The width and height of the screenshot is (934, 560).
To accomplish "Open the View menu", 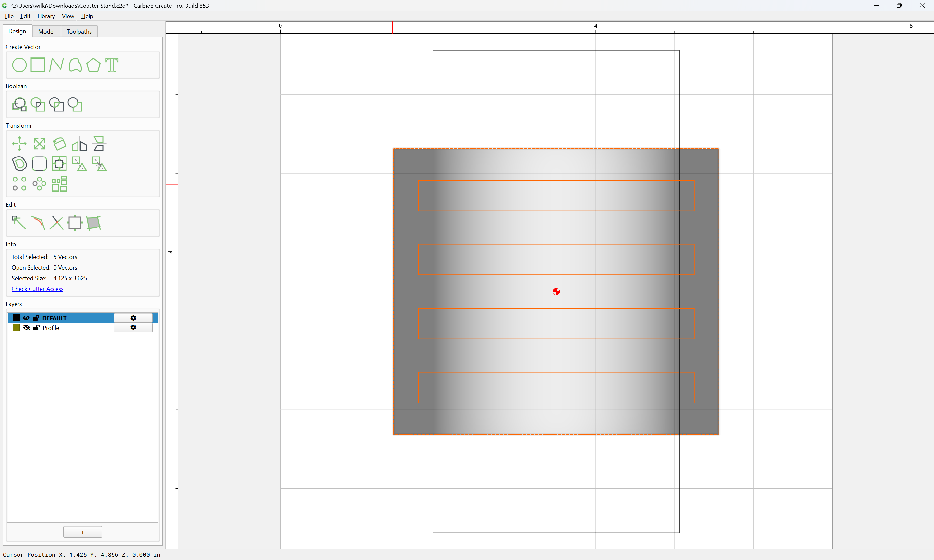I will tap(68, 16).
